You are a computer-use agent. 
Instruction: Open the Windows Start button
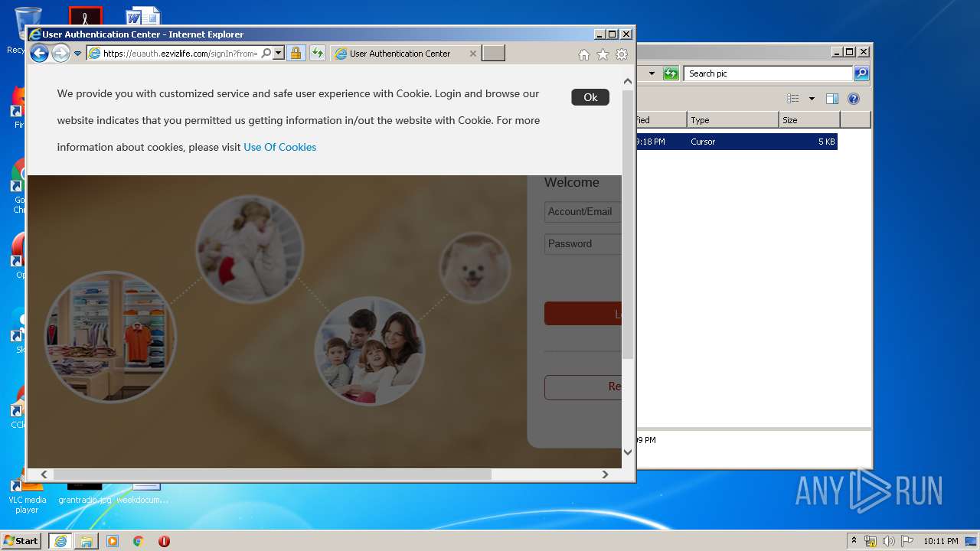21,541
